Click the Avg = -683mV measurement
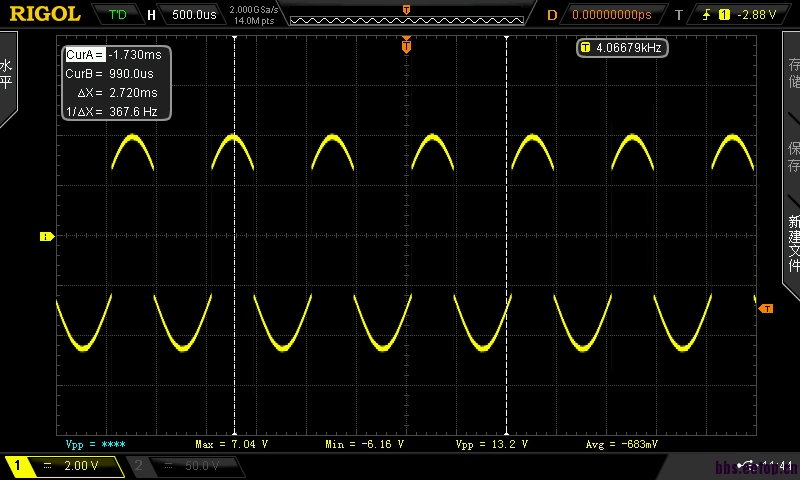Image resolution: width=800 pixels, height=480 pixels. [621, 444]
